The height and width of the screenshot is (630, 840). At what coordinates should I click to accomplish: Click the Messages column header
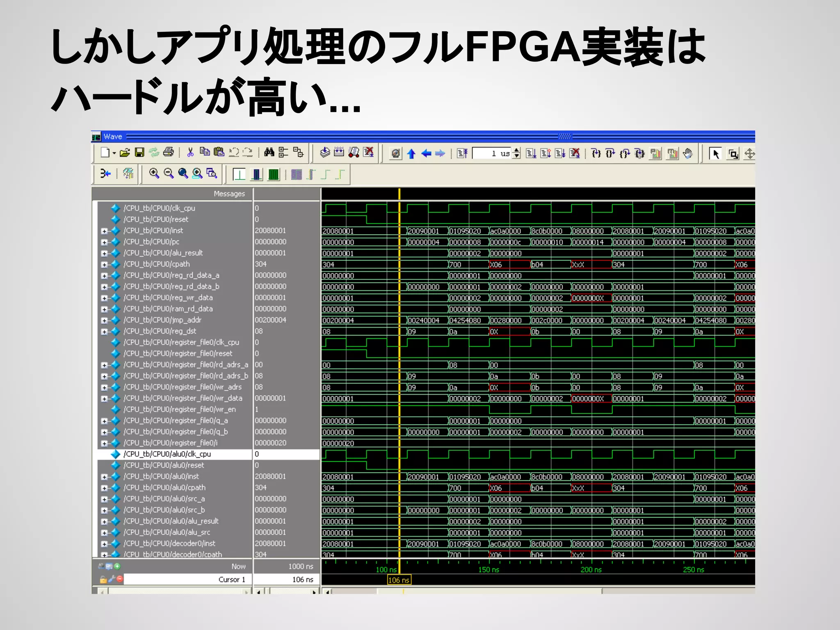coord(172,194)
